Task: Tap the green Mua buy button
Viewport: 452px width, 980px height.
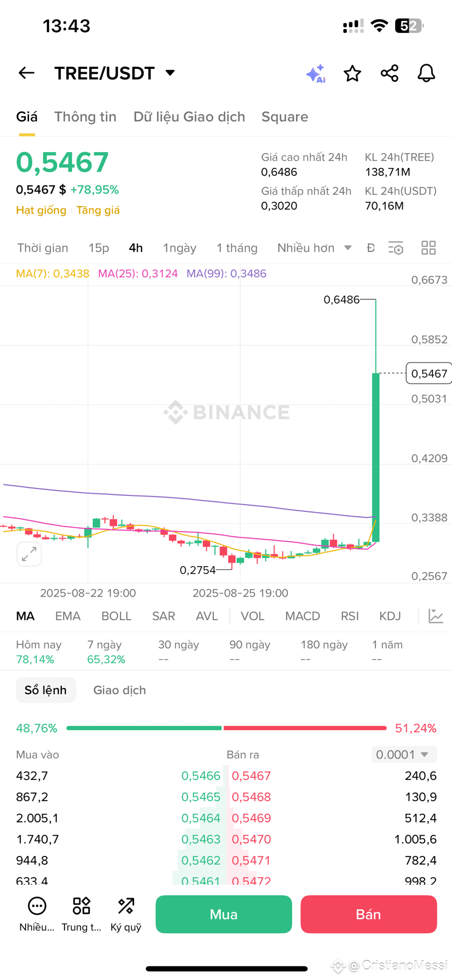Action: 224,914
